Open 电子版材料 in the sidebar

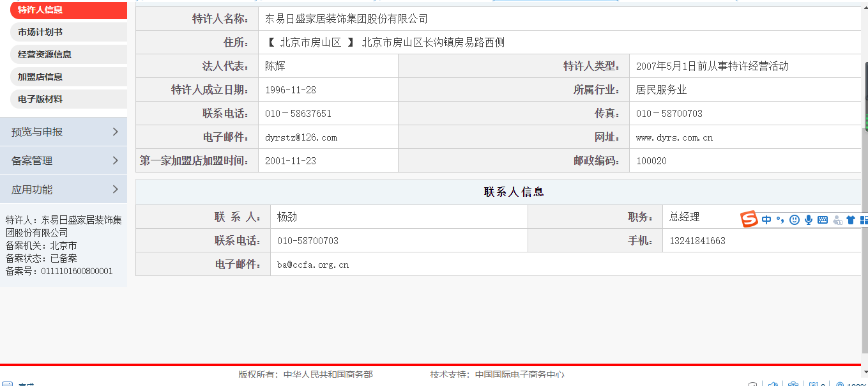point(40,99)
